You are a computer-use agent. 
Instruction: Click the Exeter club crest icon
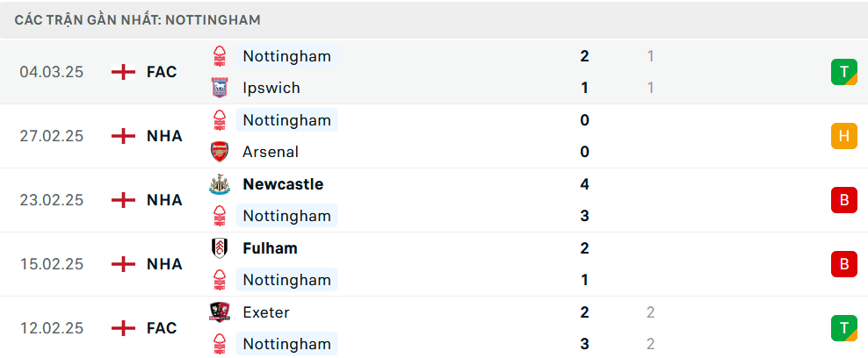[219, 312]
